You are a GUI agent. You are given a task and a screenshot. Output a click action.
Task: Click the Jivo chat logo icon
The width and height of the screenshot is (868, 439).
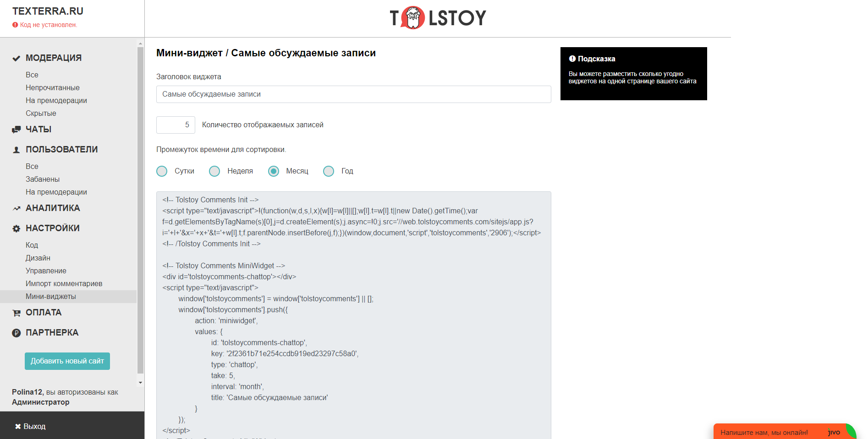834,432
